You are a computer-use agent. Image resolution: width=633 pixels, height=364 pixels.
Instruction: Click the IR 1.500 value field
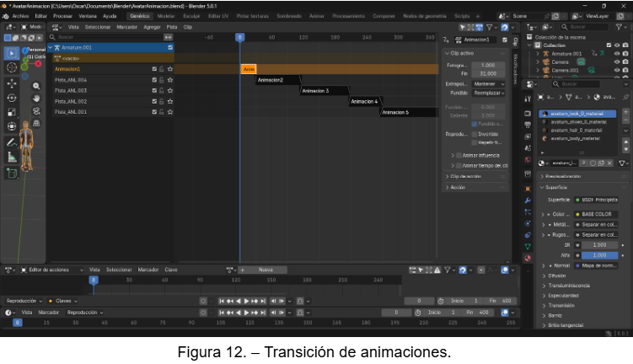tap(599, 245)
